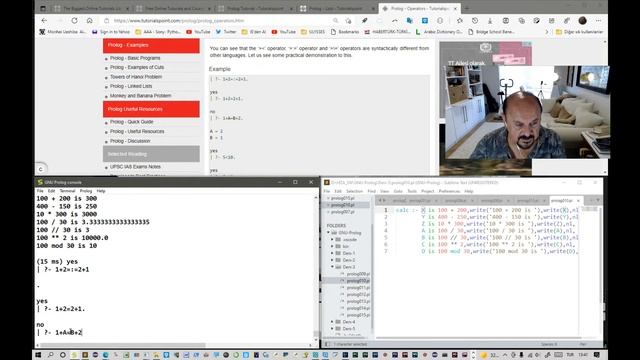Open prolog013.pl in Sublime sidebar
Image resolution: width=640 pixels, height=360 pixels.
tap(358, 301)
